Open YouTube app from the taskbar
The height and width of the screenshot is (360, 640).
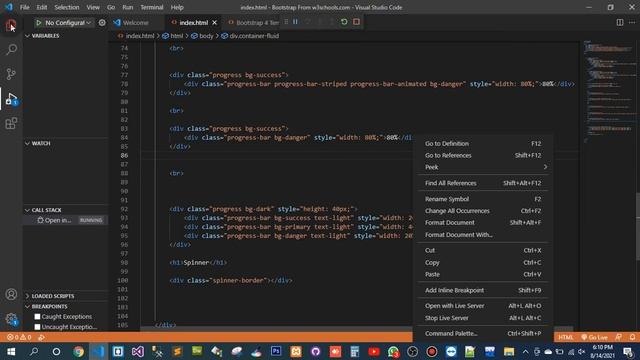(374, 351)
